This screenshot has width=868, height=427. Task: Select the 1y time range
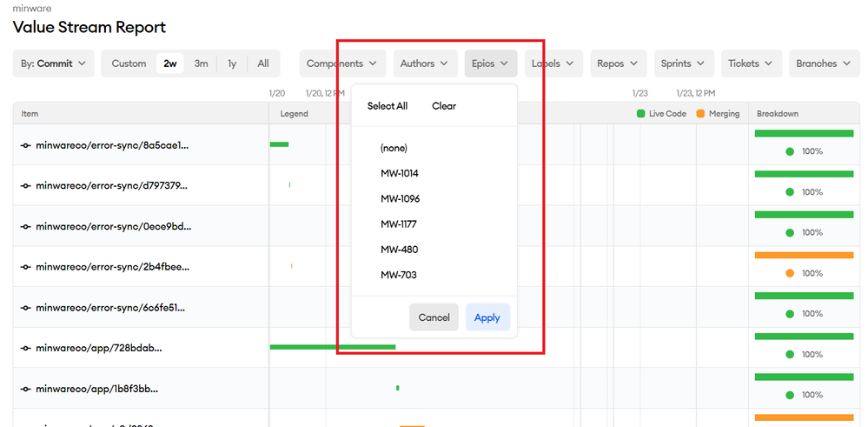pos(232,63)
